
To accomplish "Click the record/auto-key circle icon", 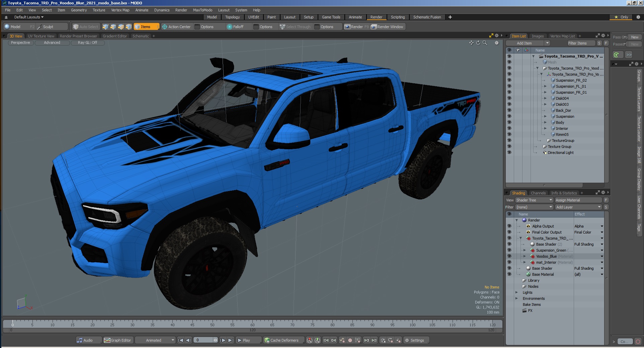I will point(350,340).
